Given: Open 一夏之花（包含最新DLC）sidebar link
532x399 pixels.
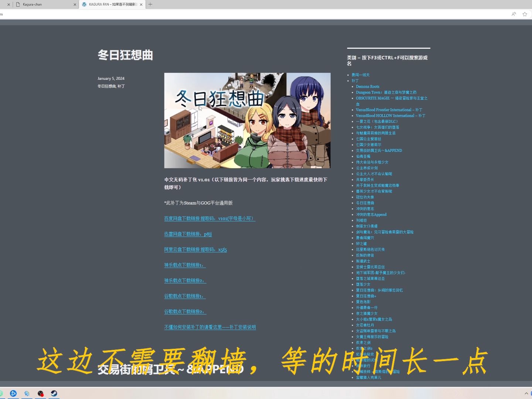Looking at the screenshot, I should click(377, 122).
